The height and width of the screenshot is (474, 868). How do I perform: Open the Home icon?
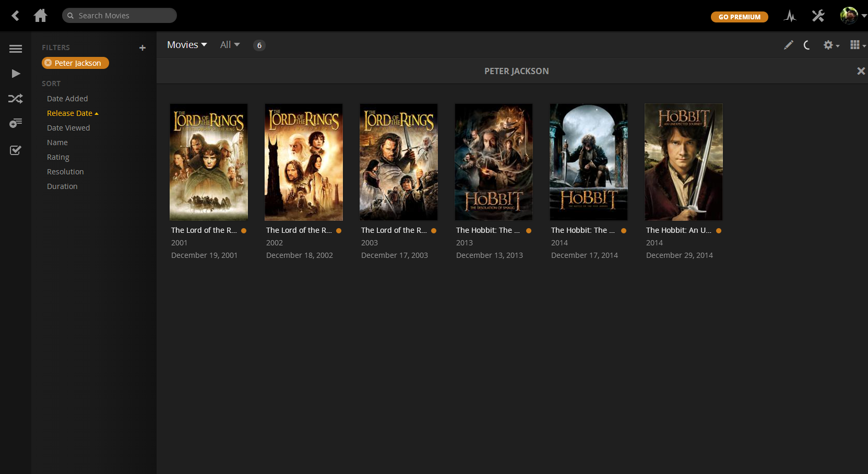(40, 16)
